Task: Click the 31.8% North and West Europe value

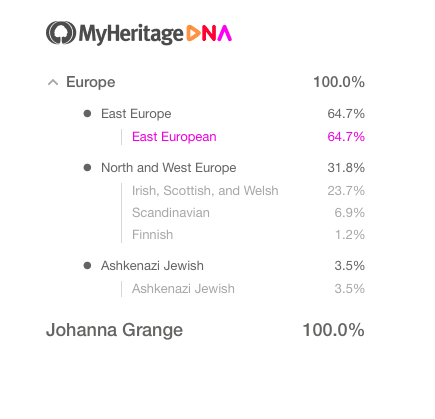Action: tap(346, 167)
